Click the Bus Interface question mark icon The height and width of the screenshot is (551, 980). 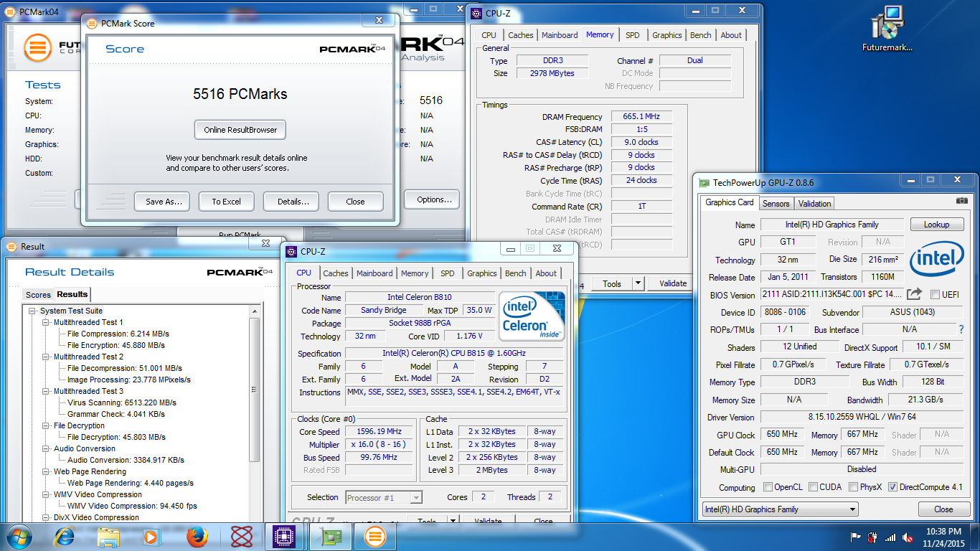tap(961, 329)
